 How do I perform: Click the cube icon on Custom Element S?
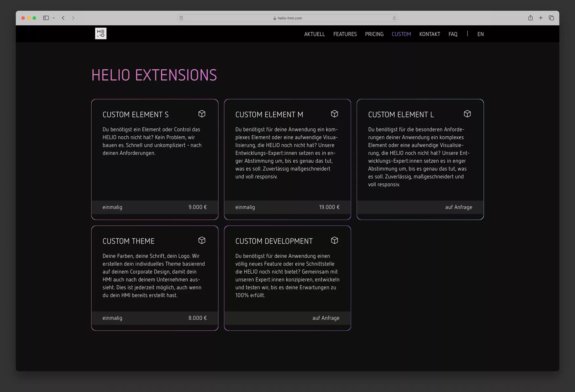202,114
